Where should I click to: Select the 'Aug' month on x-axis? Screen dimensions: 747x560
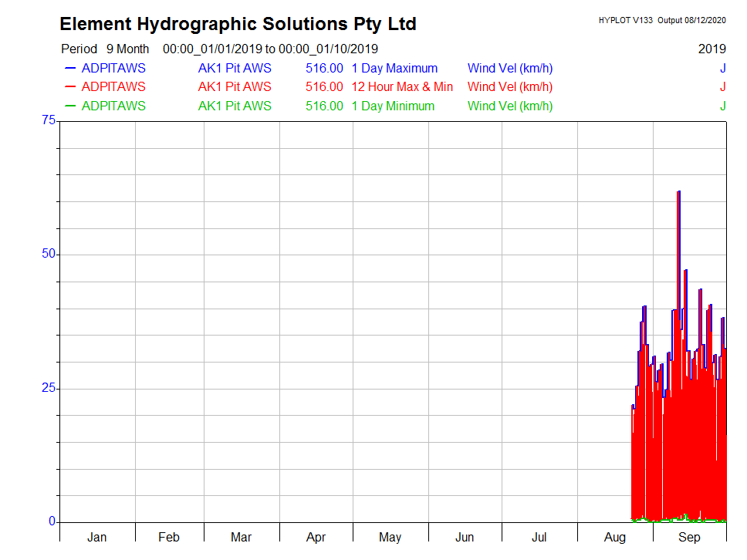615,537
